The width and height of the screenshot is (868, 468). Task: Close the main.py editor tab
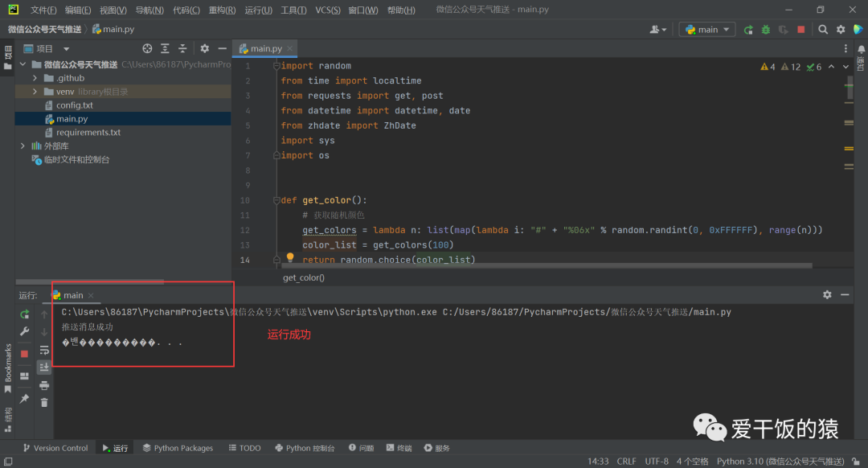pyautogui.click(x=289, y=49)
